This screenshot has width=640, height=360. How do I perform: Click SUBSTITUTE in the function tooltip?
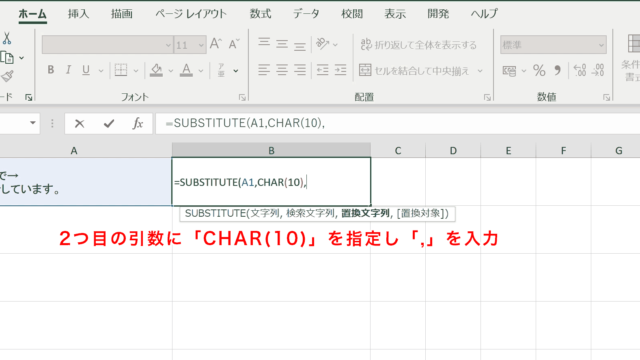point(215,213)
